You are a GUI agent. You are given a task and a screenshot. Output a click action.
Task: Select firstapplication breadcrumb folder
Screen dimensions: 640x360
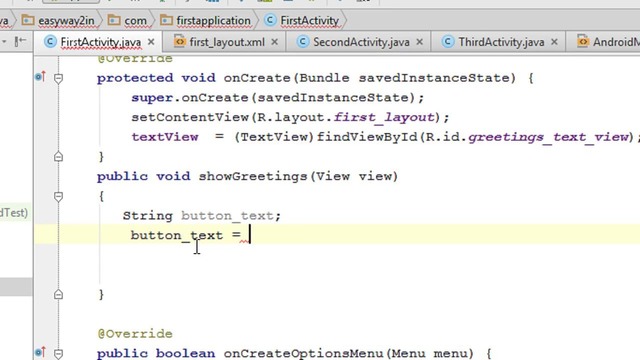(213, 20)
